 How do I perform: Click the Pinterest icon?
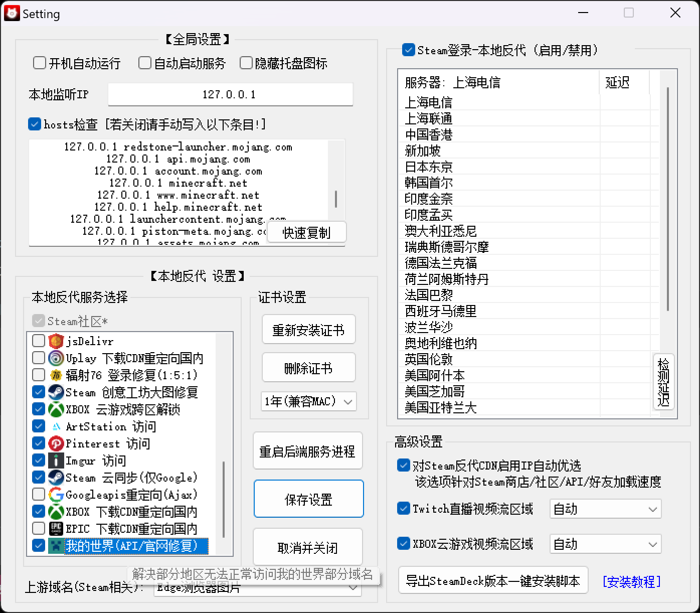(x=56, y=443)
